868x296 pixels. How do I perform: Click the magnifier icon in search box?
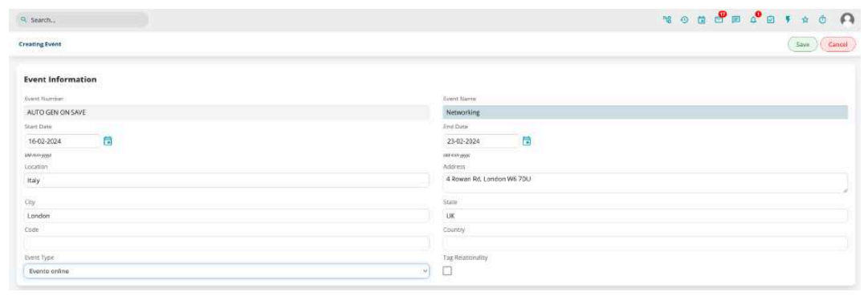click(24, 19)
